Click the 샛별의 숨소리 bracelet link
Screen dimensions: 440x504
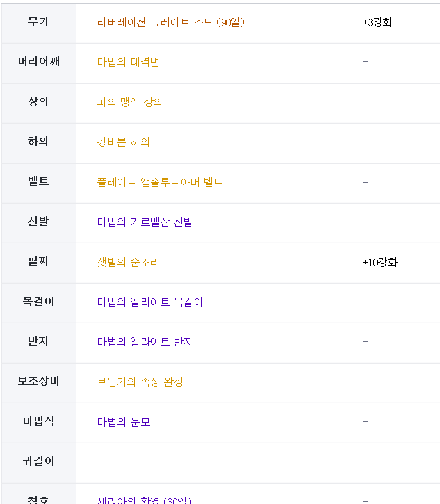128,263
